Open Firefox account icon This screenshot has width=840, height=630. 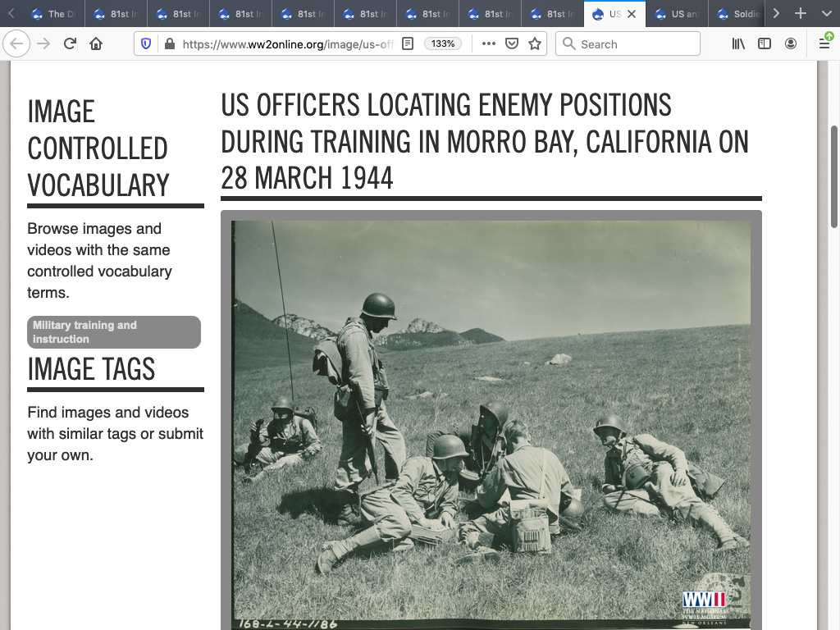[791, 44]
